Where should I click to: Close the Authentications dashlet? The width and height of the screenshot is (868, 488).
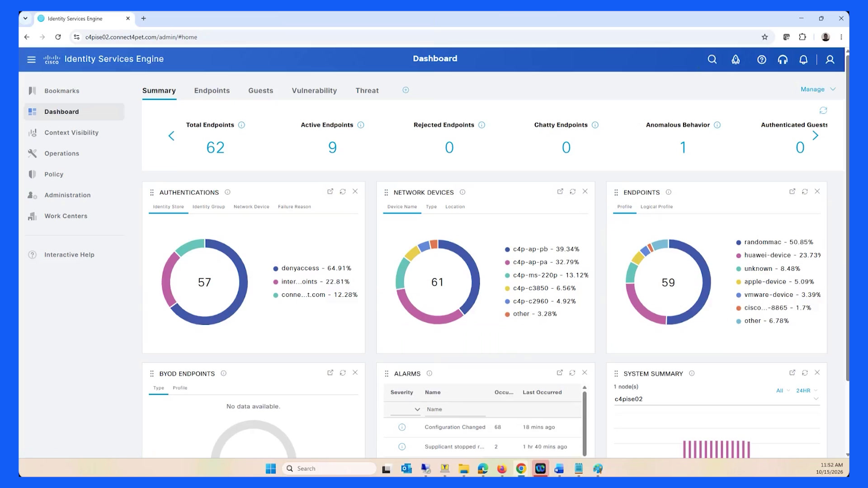coord(355,192)
